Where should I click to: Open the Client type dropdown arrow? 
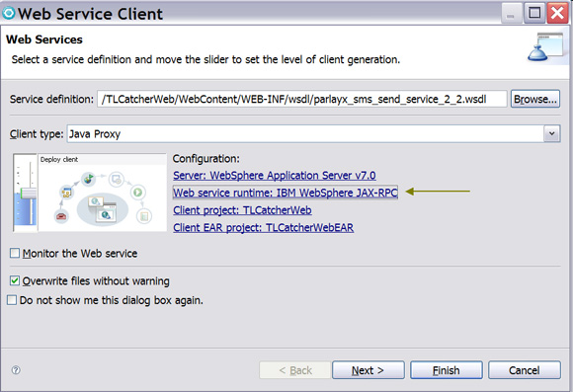click(x=552, y=133)
